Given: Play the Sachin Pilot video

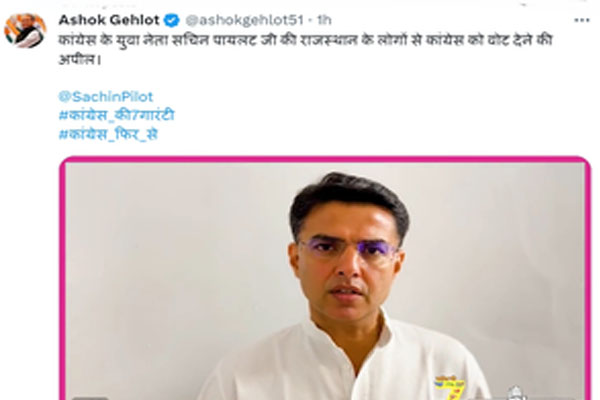Looking at the screenshot, I should pyautogui.click(x=325, y=281).
